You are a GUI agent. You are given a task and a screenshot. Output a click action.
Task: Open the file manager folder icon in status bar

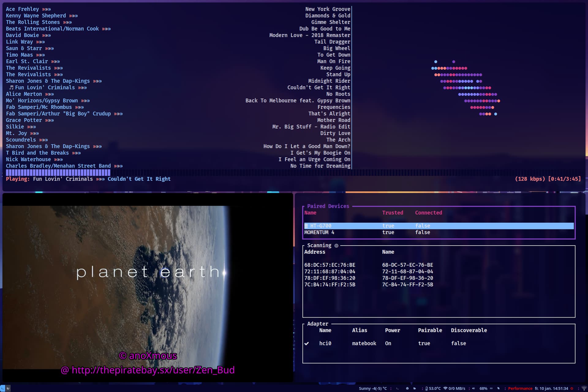pos(415,388)
